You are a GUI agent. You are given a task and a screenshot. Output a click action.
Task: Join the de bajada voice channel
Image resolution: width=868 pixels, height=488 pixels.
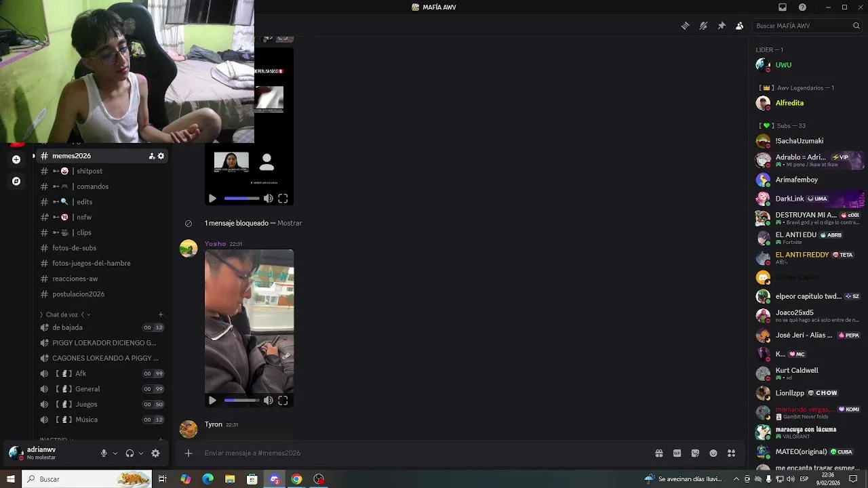(x=102, y=327)
